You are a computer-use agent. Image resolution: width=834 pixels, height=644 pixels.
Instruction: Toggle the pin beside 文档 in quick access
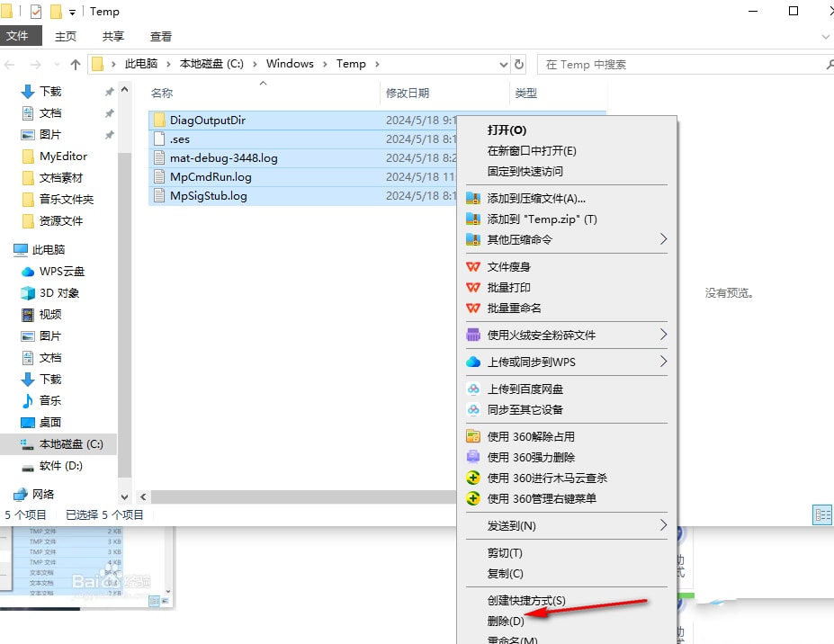tap(109, 112)
